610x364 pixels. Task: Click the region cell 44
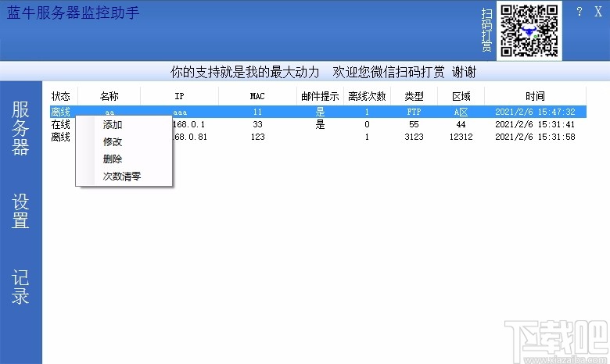click(x=461, y=124)
